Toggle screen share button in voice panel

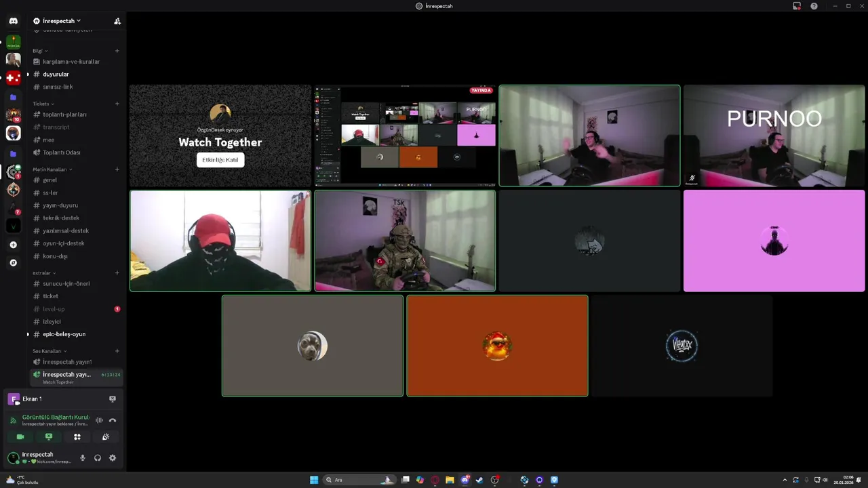click(49, 436)
